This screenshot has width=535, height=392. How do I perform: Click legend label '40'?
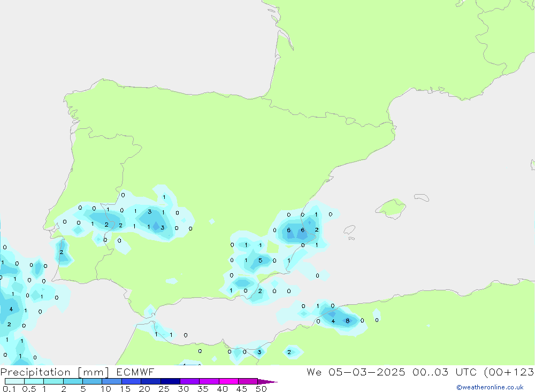(223, 389)
